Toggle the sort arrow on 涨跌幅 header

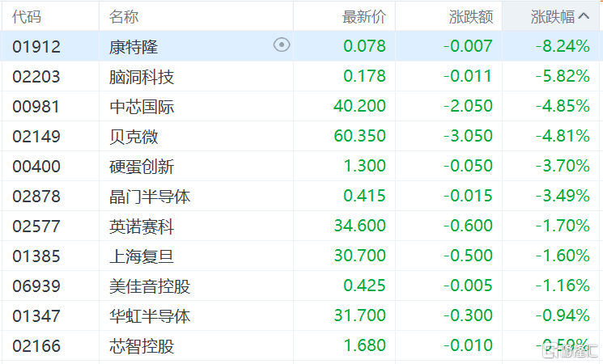tap(584, 16)
